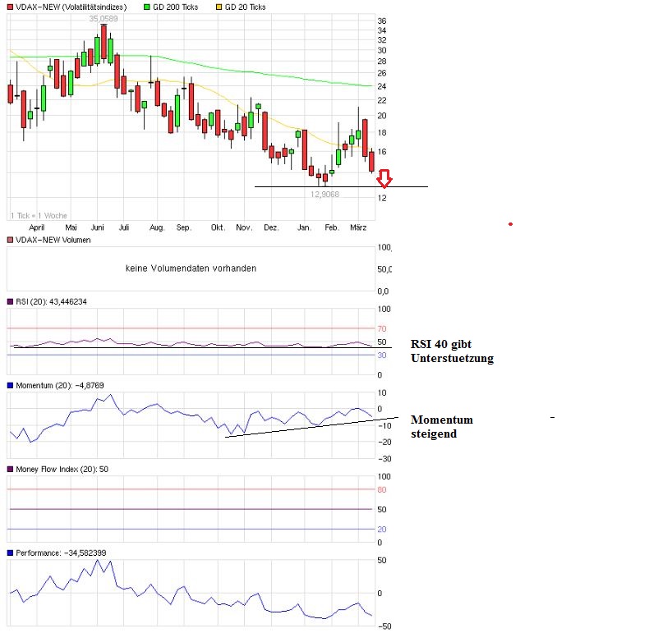Click the 'keine Volumendaten vorhanden' message
Viewport: 672px width, 633px height.
click(x=191, y=268)
